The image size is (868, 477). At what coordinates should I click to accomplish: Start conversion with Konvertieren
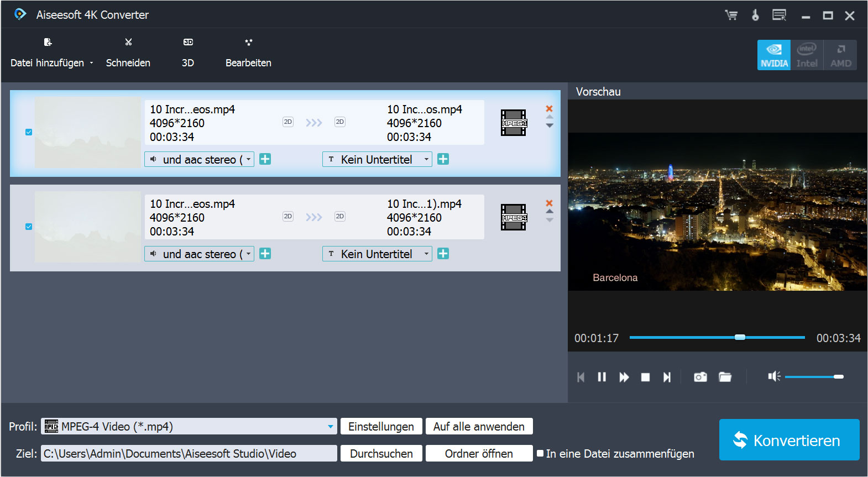(789, 440)
